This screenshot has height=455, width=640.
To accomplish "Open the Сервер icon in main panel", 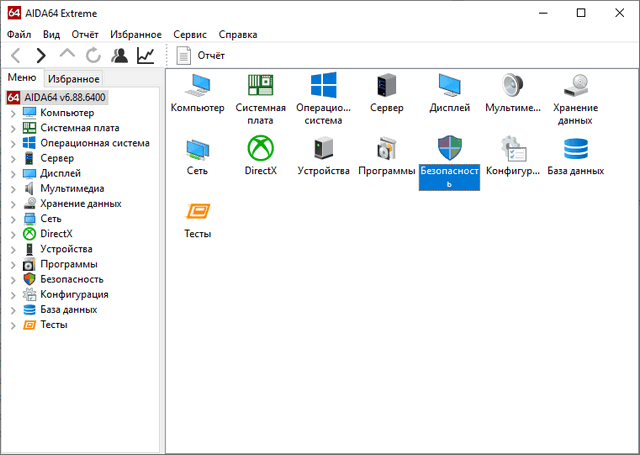I will click(386, 87).
